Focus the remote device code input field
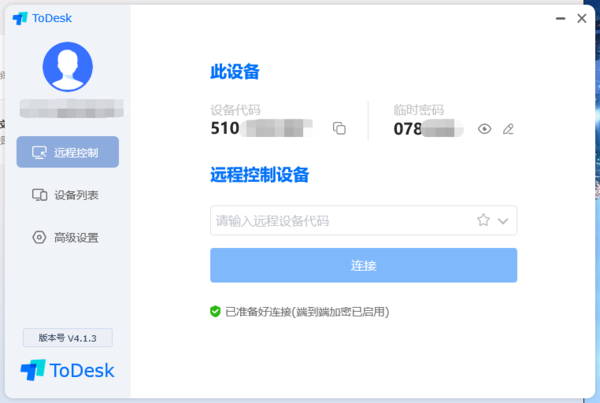This screenshot has height=403, width=600. [x=340, y=220]
